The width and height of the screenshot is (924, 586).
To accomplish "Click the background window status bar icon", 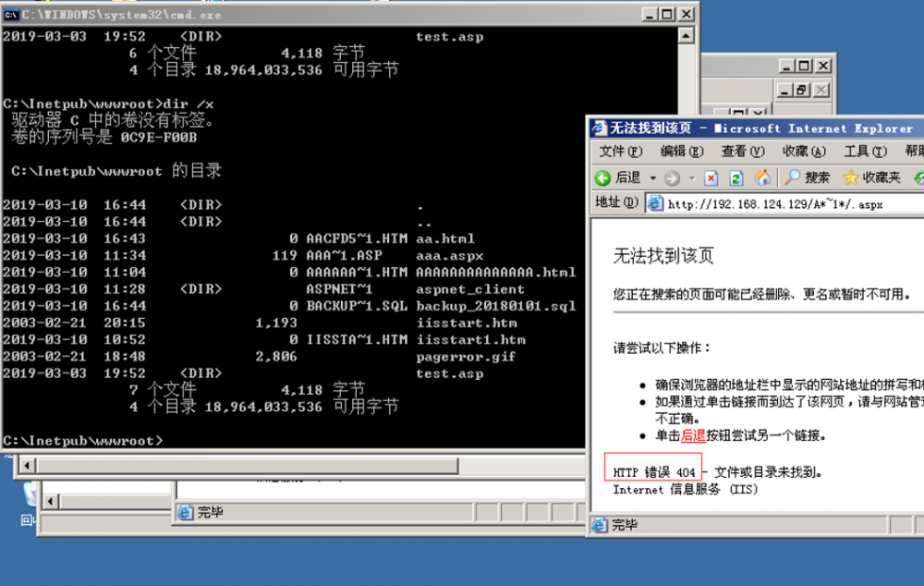I will (x=185, y=512).
